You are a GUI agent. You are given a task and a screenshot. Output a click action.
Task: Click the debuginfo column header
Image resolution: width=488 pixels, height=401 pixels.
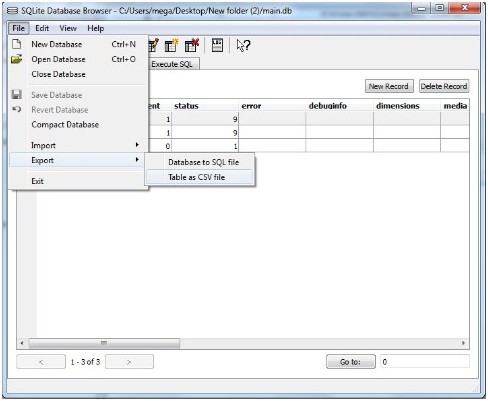[x=339, y=106]
